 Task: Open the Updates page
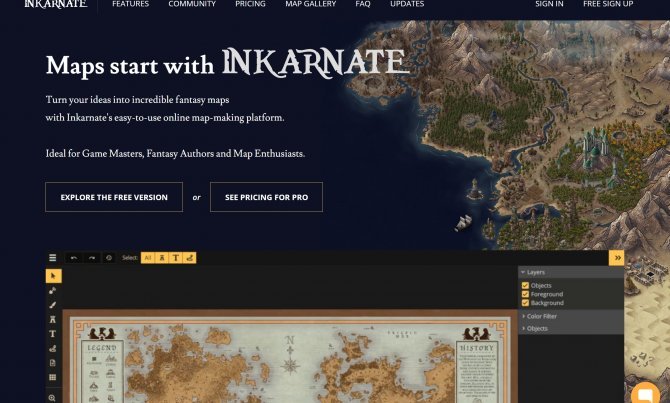pos(407,4)
